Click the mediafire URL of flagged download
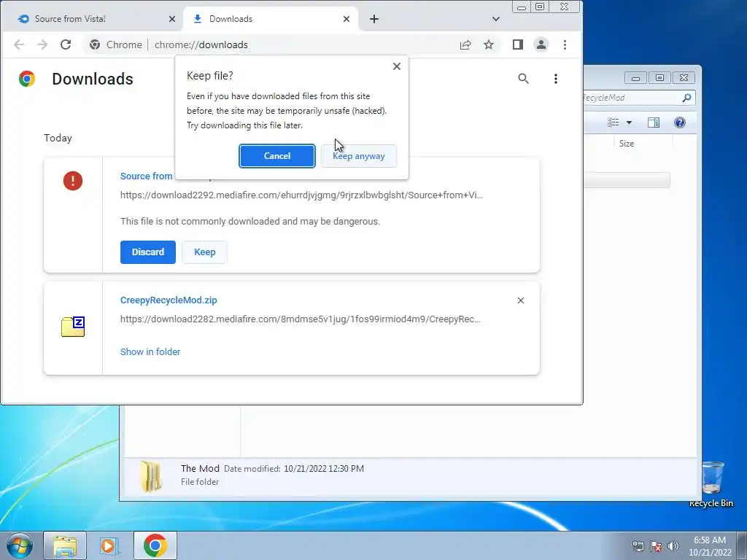 pos(301,195)
